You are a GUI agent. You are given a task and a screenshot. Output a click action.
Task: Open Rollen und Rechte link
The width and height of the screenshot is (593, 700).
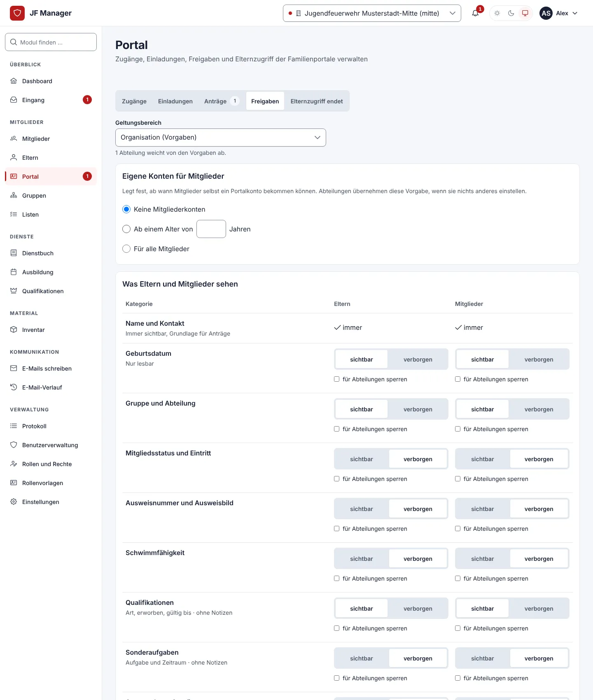tap(51, 464)
